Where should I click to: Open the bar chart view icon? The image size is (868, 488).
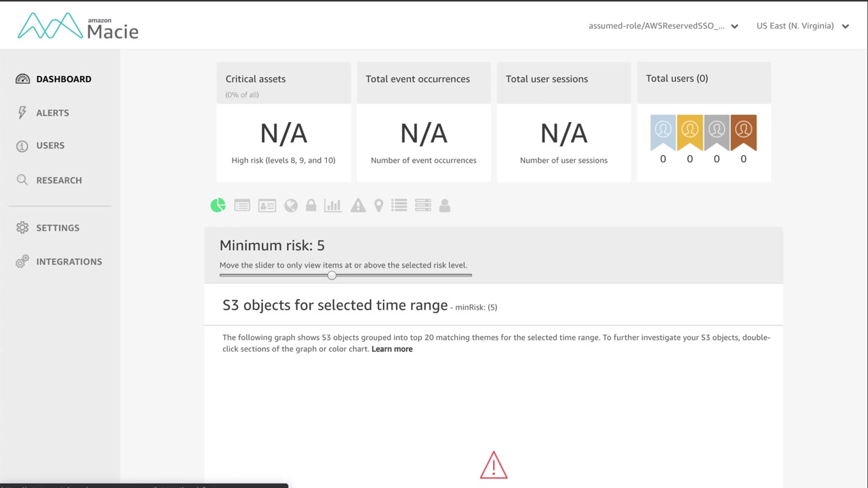coord(333,205)
